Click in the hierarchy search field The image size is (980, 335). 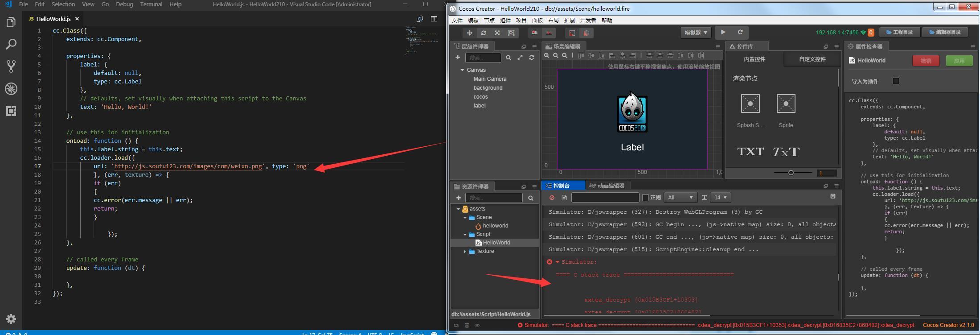[483, 58]
